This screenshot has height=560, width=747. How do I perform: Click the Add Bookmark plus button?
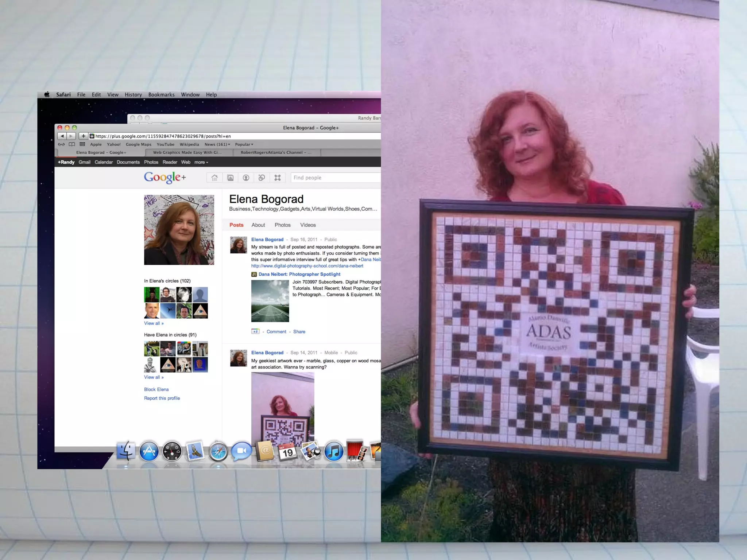tap(84, 136)
